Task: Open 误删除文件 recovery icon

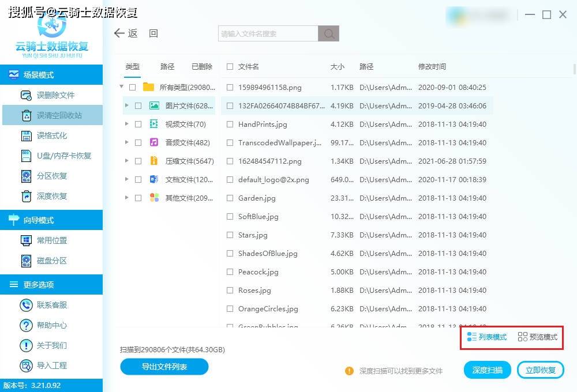Action: [x=26, y=95]
